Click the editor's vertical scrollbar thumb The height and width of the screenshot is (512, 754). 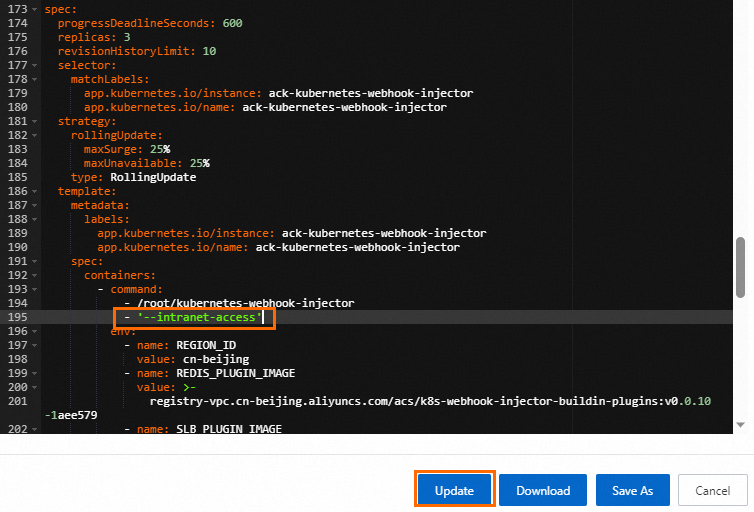pyautogui.click(x=740, y=267)
